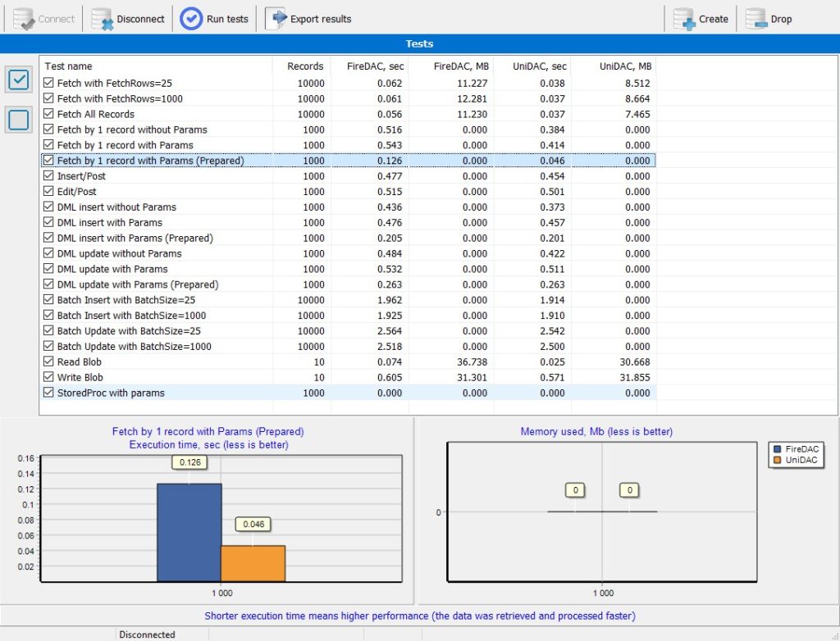Uncheck the Read Blob test
Viewport: 840px width, 641px height.
[48, 361]
